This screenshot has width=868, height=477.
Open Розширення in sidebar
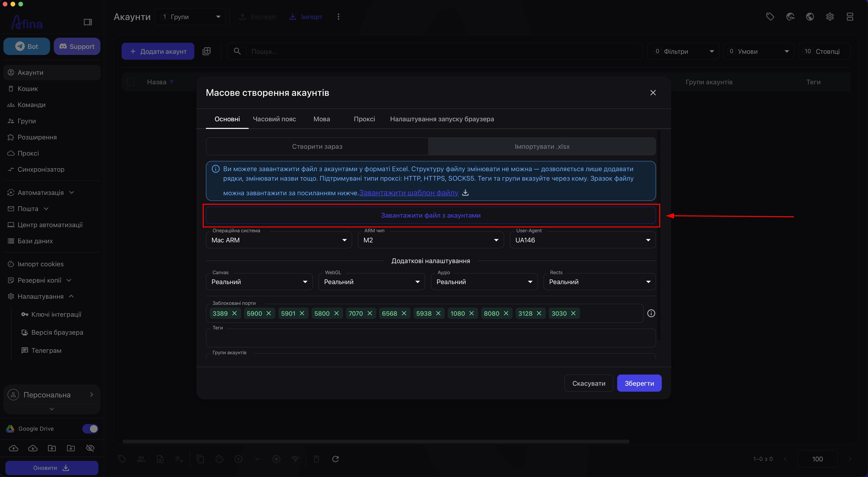point(52,137)
